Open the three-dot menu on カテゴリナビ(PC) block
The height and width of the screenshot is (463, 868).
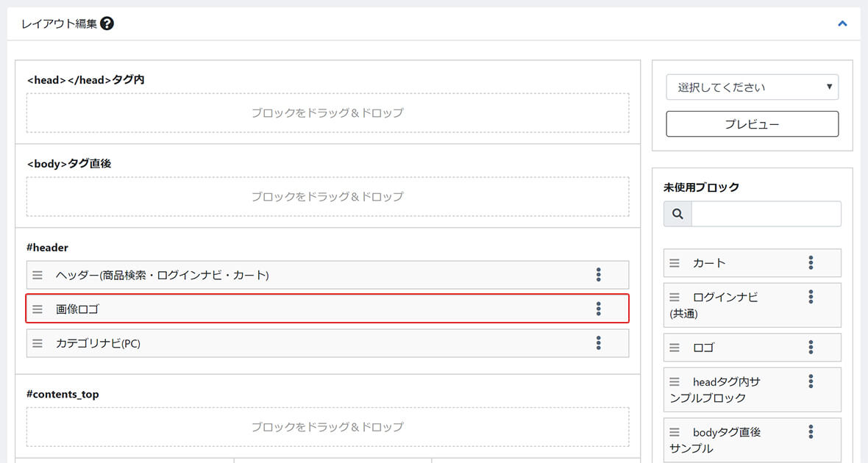(599, 343)
